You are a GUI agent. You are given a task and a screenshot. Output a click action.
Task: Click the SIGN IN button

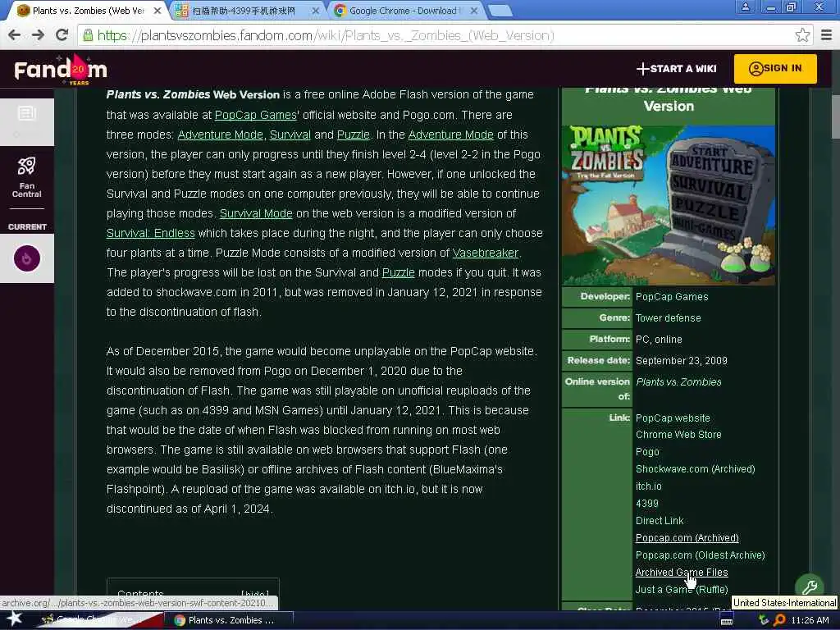point(775,69)
